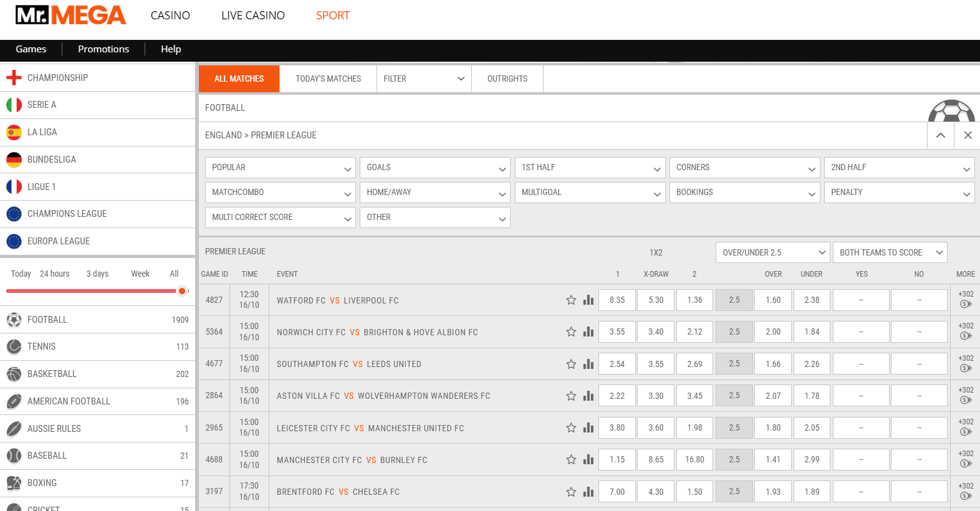Open the Filter dropdown

pos(423,79)
